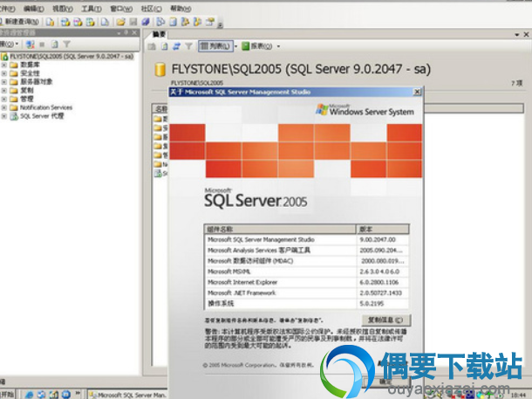
Task: Expand the SQL Server 代理 node
Action: point(4,116)
